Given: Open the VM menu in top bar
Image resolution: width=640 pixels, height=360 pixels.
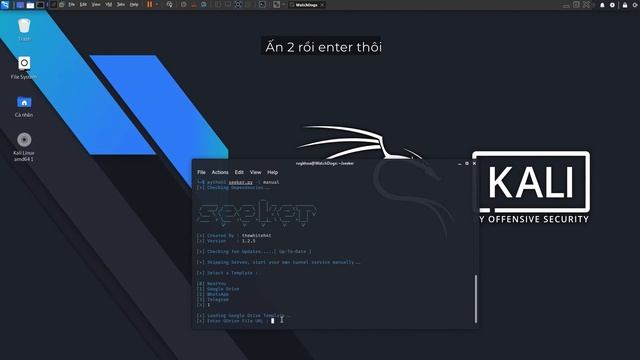Looking at the screenshot, I should click(x=109, y=4).
